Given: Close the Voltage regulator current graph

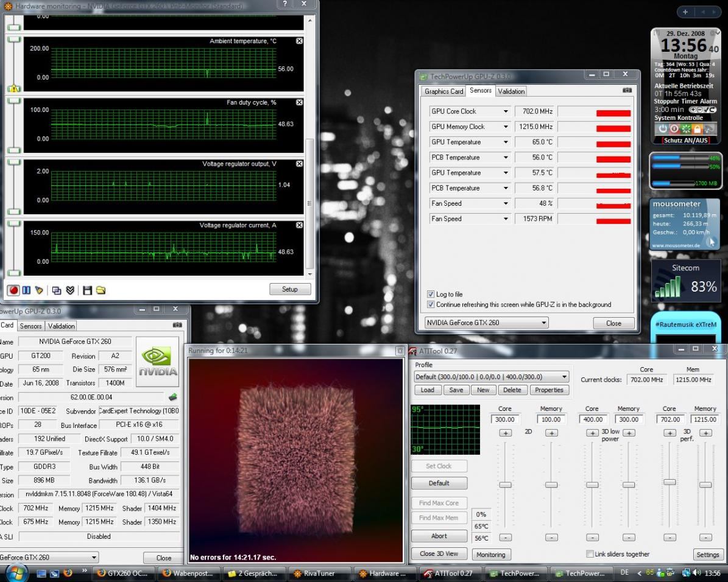Looking at the screenshot, I should (x=300, y=225).
